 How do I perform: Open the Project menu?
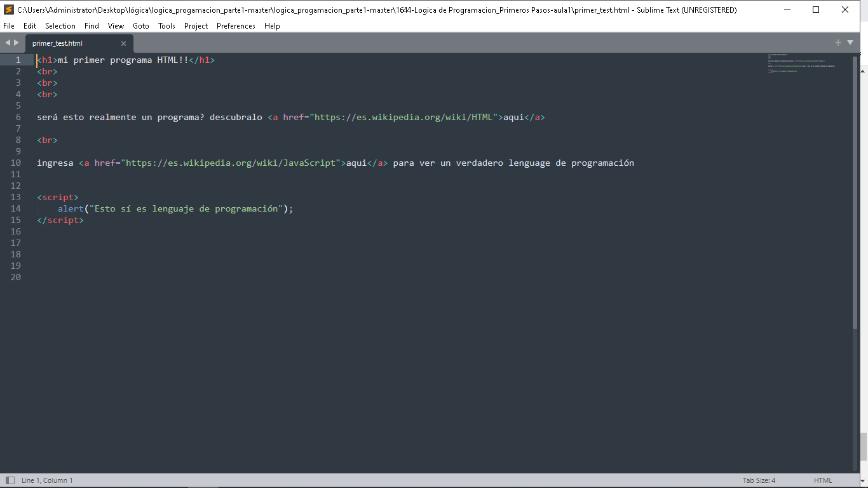click(x=196, y=26)
